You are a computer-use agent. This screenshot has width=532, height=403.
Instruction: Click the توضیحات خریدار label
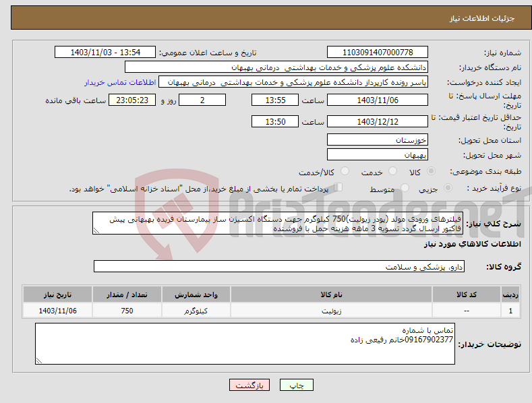(x=490, y=344)
